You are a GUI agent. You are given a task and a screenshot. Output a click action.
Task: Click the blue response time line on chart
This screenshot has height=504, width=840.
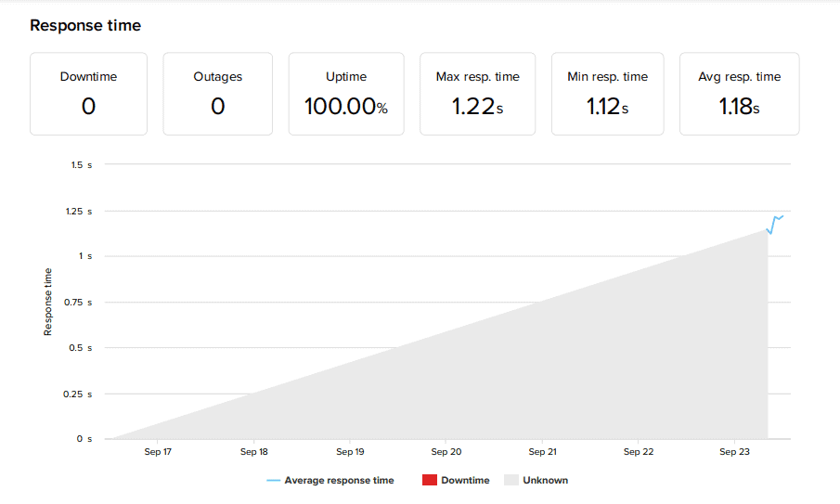click(775, 220)
